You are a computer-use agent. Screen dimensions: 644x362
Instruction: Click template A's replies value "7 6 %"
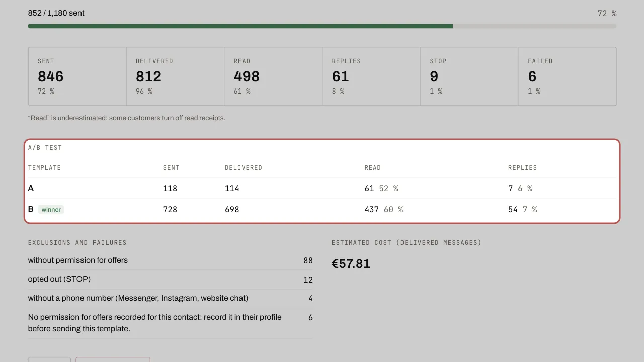[520, 189]
